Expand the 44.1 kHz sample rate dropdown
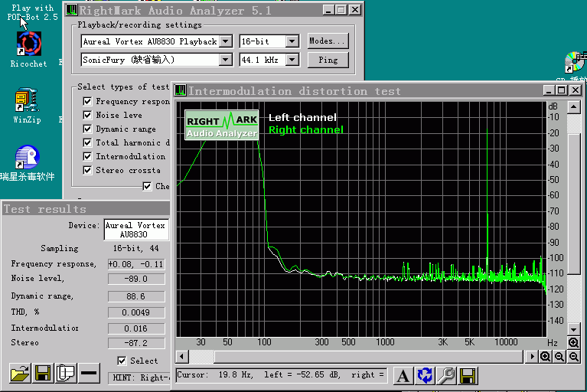Viewport: 587px width, 392px height. pyautogui.click(x=292, y=60)
